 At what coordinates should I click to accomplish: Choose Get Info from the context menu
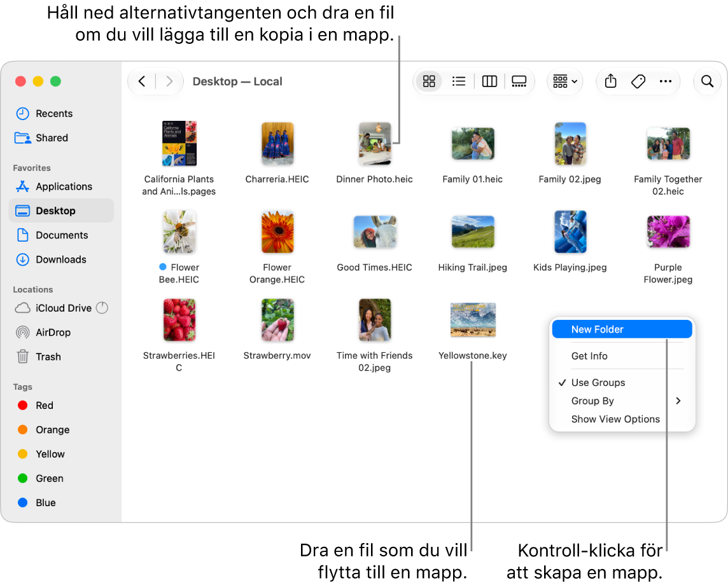(x=622, y=356)
